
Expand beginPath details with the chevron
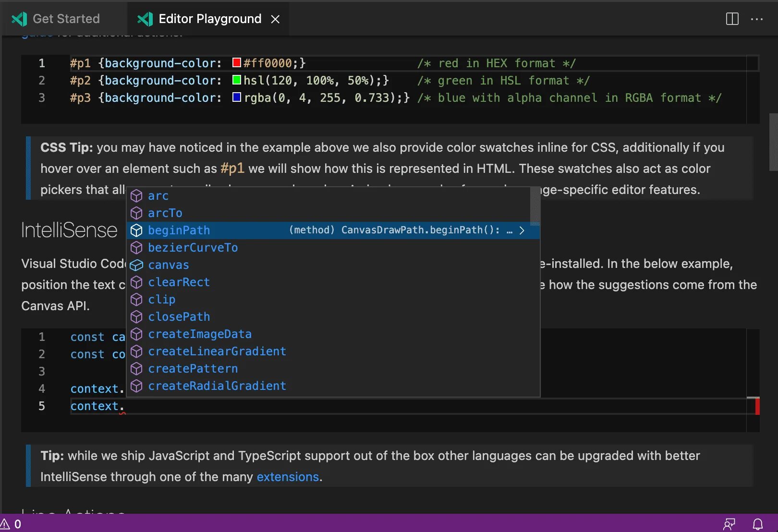pyautogui.click(x=522, y=230)
